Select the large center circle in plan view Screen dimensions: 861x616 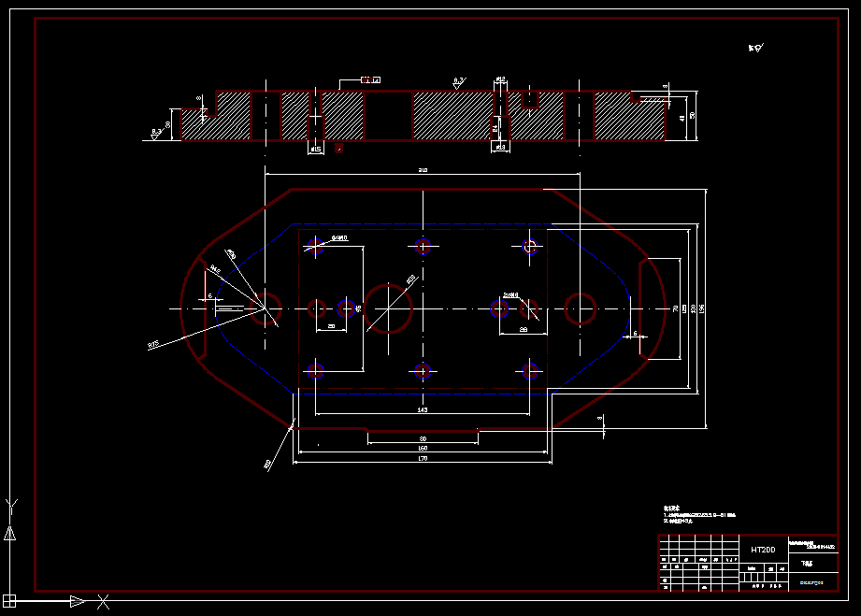pyautogui.click(x=388, y=308)
